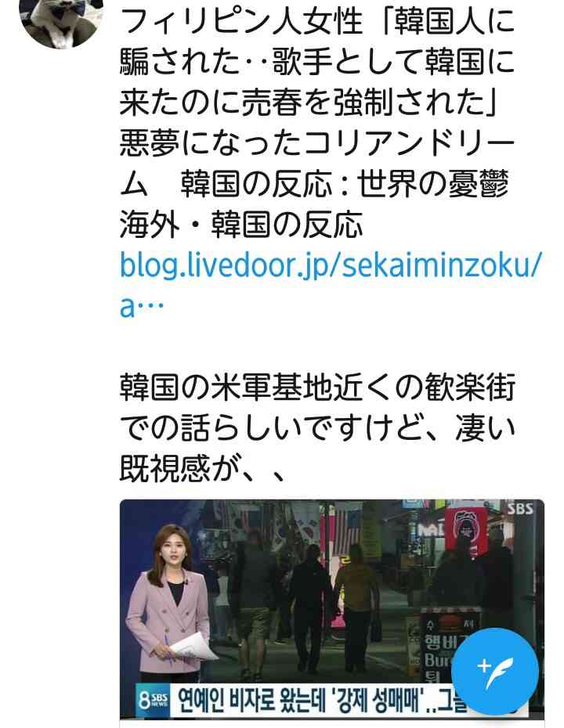Click the truncated 'a…' link continuation

142,308
